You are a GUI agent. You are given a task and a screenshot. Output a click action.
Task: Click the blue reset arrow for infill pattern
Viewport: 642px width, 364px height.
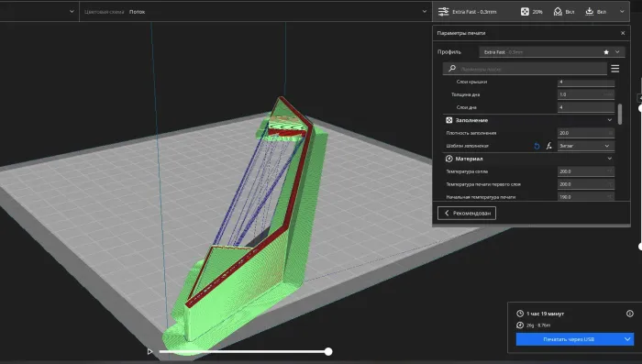[x=537, y=146]
